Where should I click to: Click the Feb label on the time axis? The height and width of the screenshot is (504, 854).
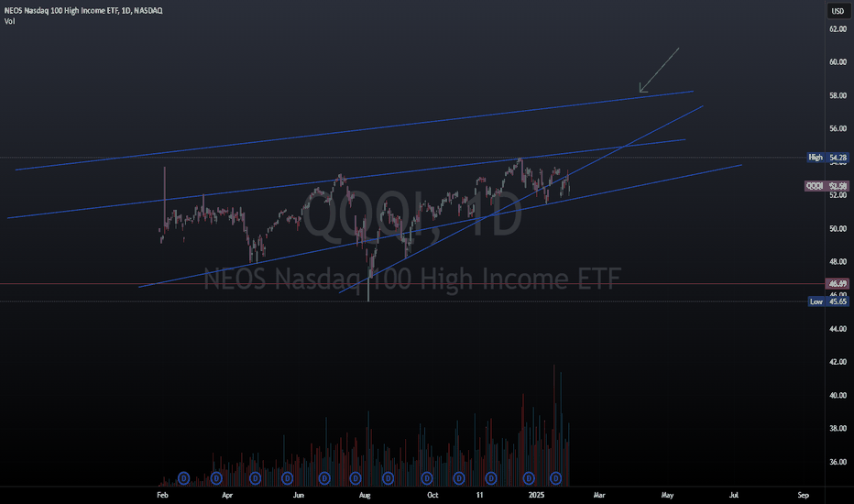[162, 495]
